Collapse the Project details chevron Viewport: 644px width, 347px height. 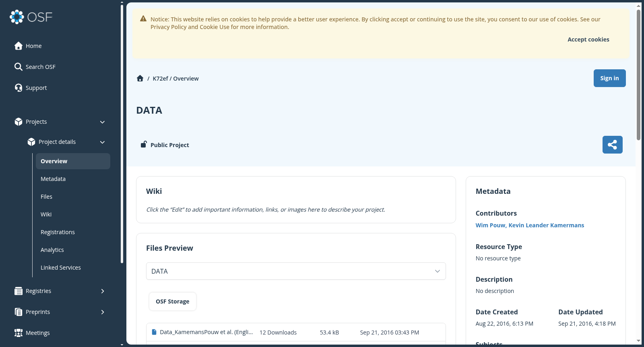pyautogui.click(x=102, y=142)
